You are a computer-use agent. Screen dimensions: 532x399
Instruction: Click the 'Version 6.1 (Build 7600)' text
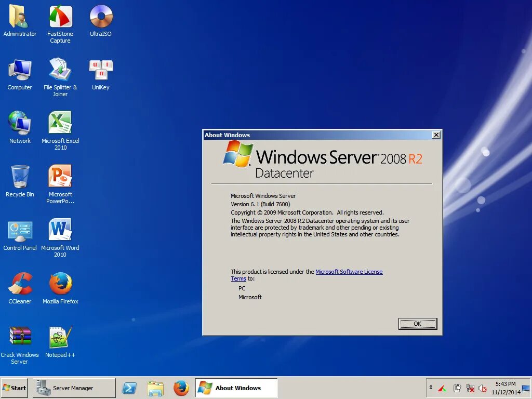[260, 204]
